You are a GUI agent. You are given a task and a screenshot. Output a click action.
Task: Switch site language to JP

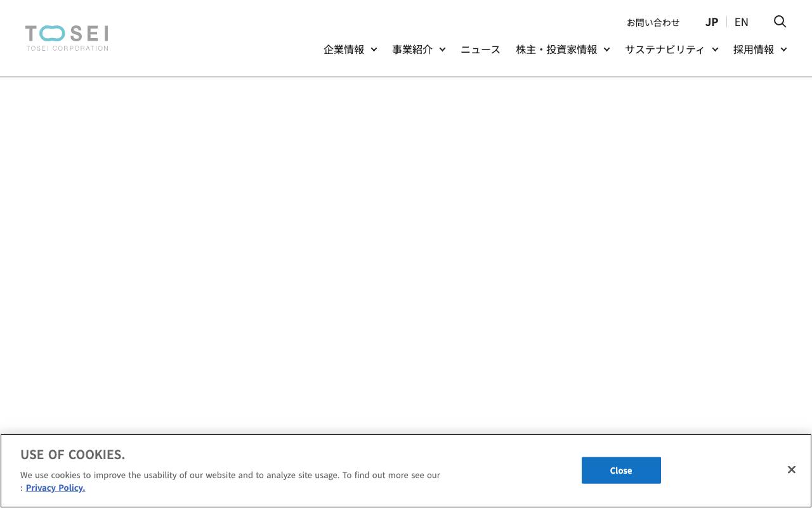pyautogui.click(x=711, y=22)
